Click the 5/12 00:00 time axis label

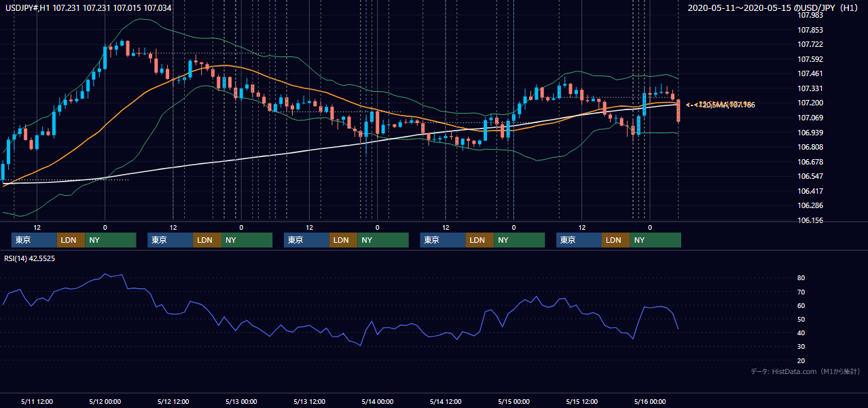(x=105, y=401)
